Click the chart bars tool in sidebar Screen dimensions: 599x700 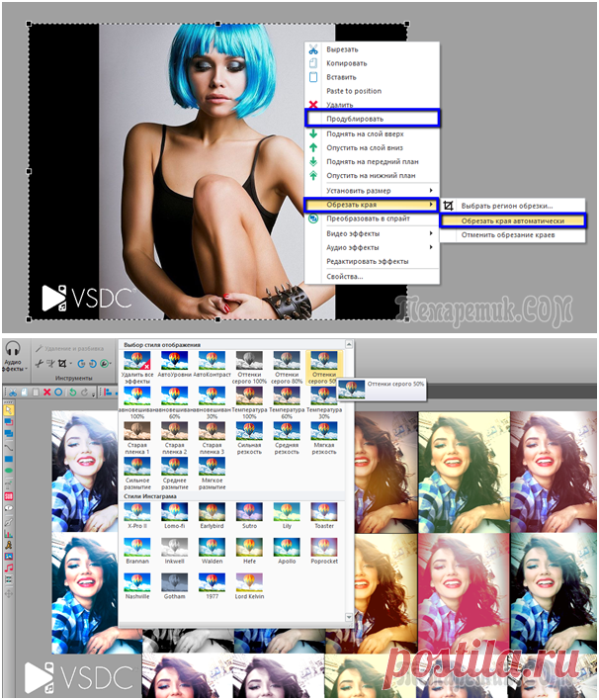[x=9, y=534]
